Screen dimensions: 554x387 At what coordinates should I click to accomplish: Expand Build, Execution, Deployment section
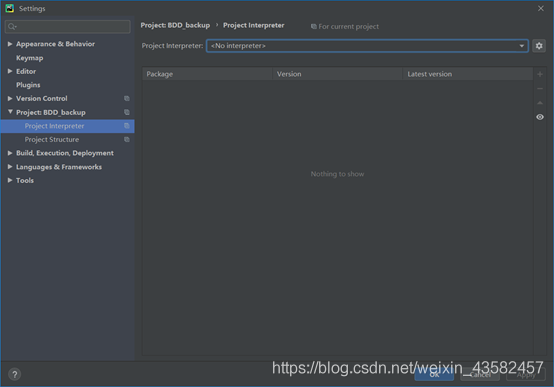click(x=10, y=153)
